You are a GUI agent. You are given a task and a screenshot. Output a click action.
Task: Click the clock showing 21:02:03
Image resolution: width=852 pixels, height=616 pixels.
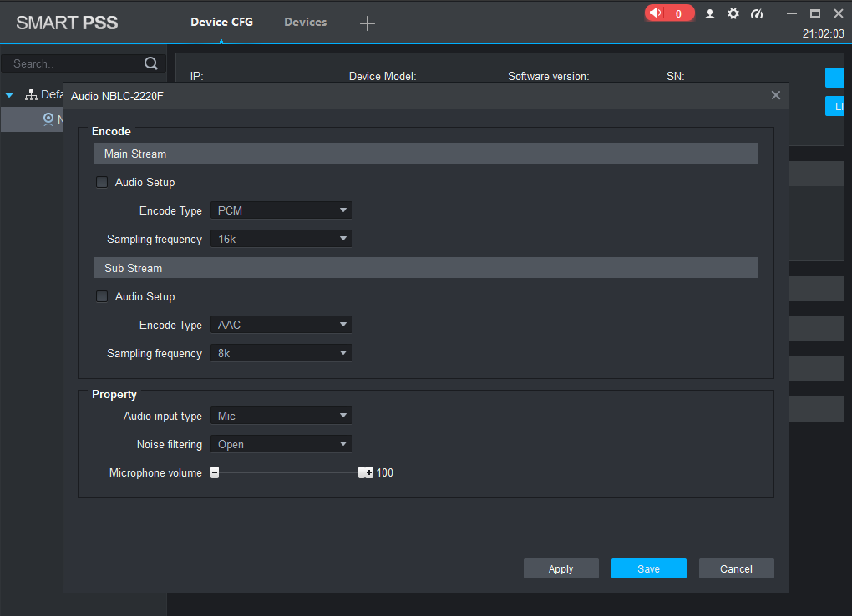click(x=824, y=33)
